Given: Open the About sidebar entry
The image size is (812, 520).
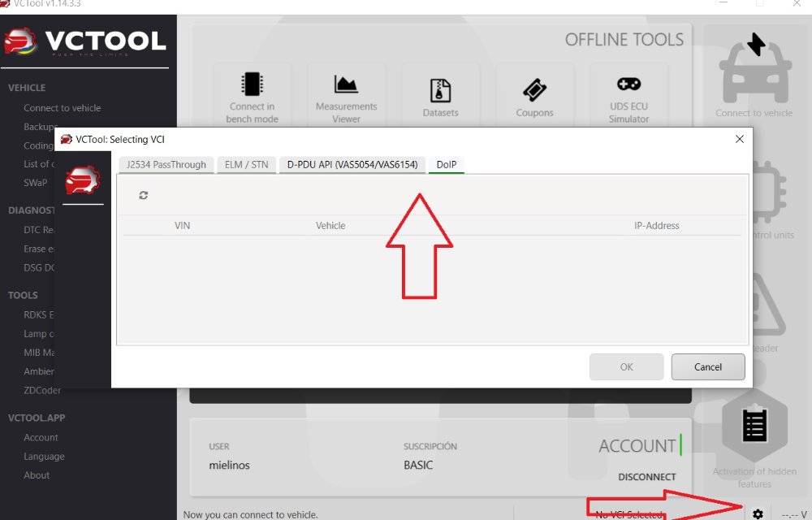Looking at the screenshot, I should coord(37,475).
